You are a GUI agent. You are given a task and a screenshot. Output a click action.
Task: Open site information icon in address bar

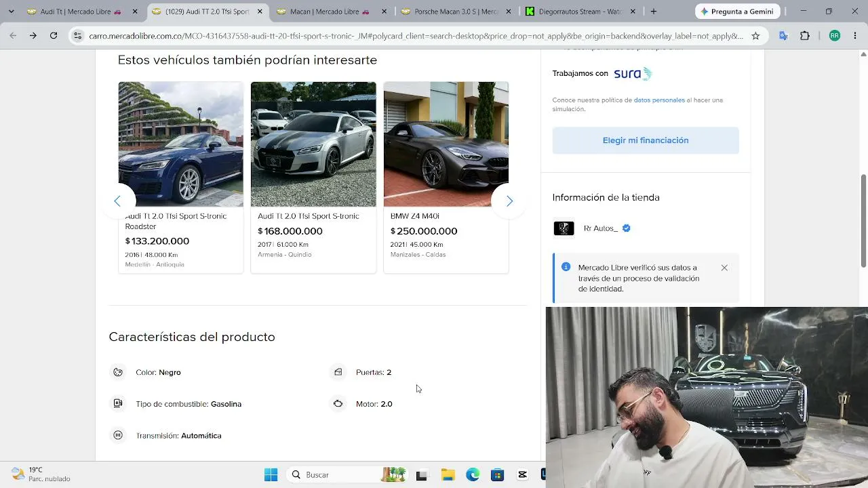click(x=78, y=36)
